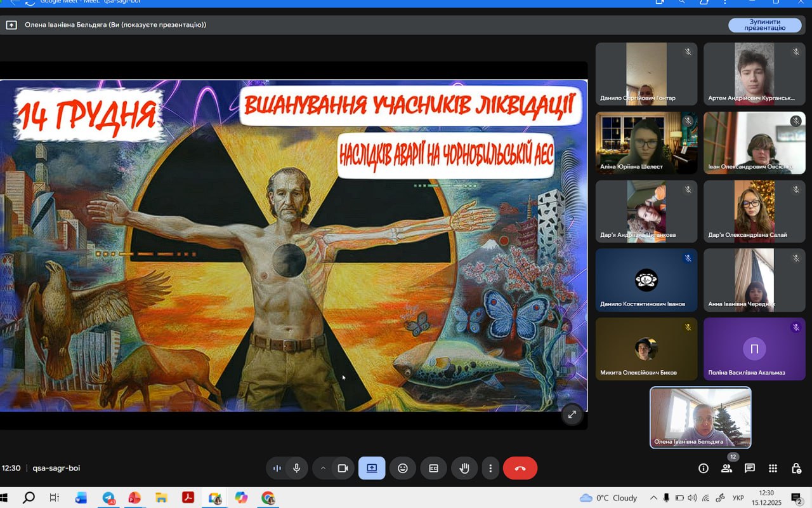Click the screen share presentation icon
The height and width of the screenshot is (508, 812).
coord(372,469)
